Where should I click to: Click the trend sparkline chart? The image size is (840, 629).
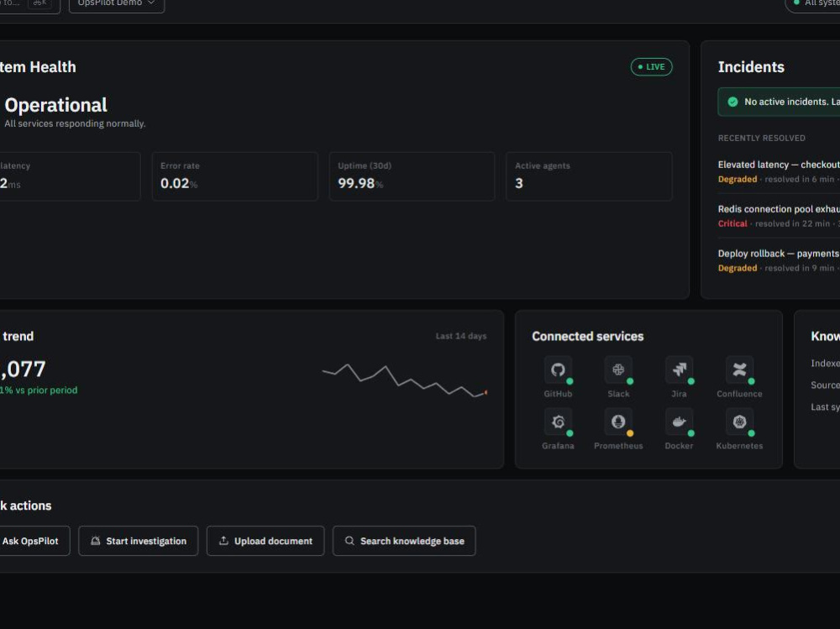click(405, 380)
